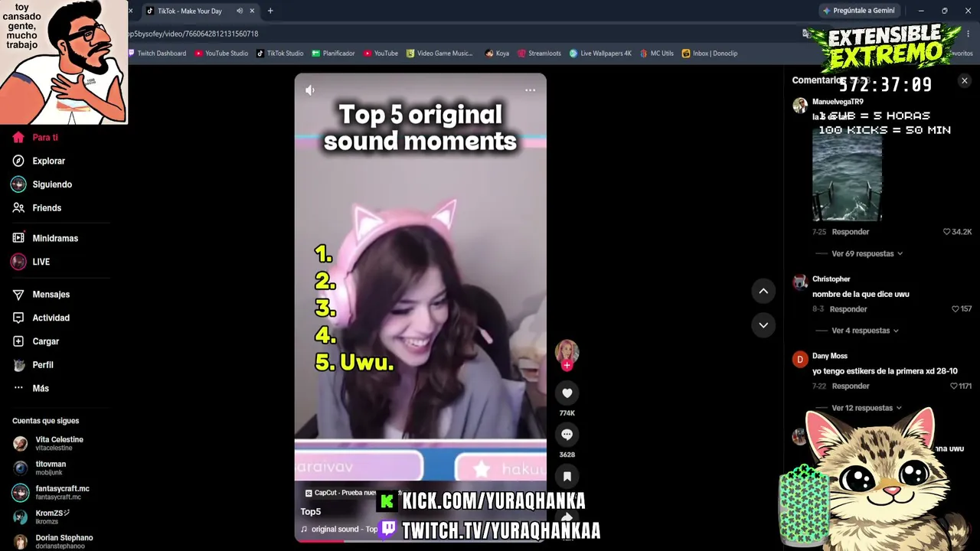
Task: Save the video with the bookmark button
Action: 567,476
